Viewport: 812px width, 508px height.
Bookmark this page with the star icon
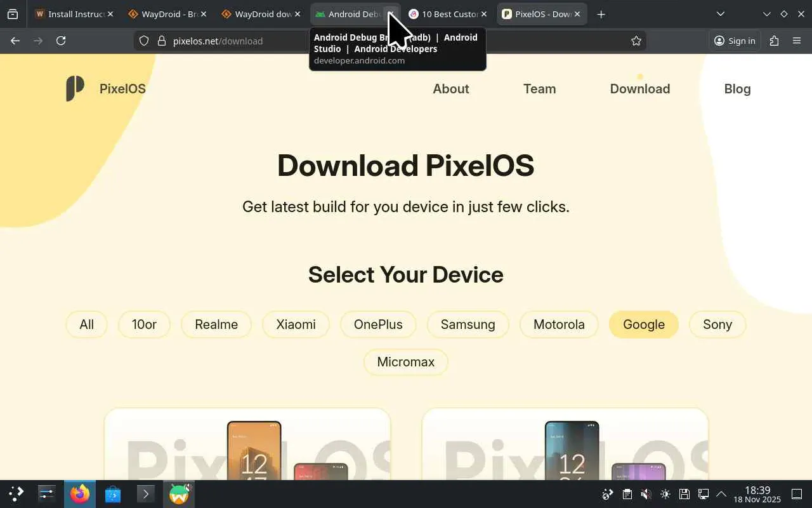(x=636, y=41)
